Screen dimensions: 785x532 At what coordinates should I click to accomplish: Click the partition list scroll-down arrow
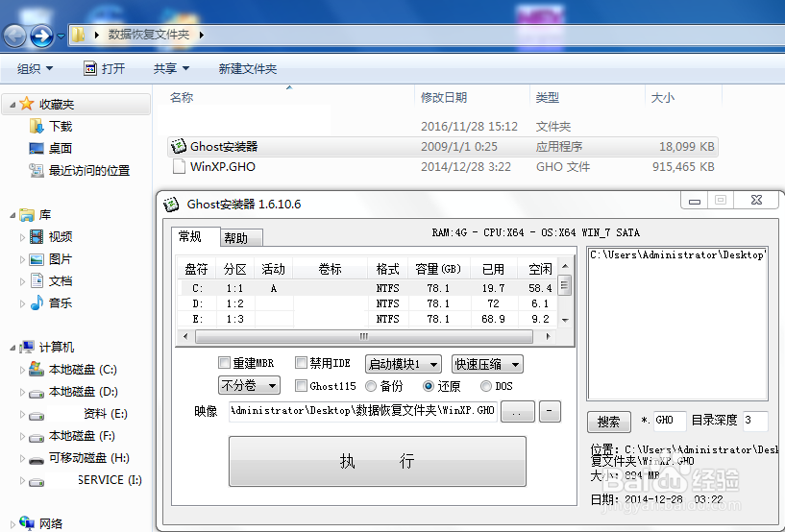coord(565,321)
